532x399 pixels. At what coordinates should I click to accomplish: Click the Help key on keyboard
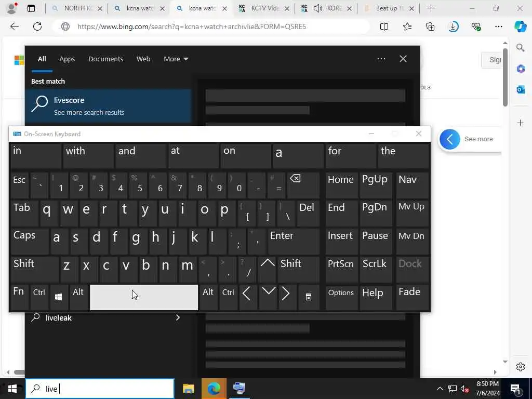(376, 297)
